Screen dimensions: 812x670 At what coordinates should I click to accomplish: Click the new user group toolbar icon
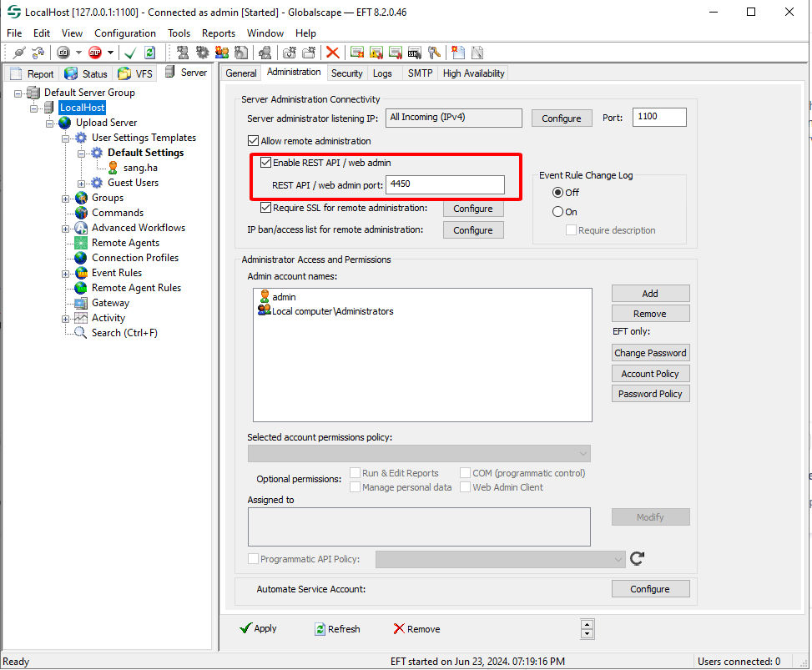pos(222,53)
